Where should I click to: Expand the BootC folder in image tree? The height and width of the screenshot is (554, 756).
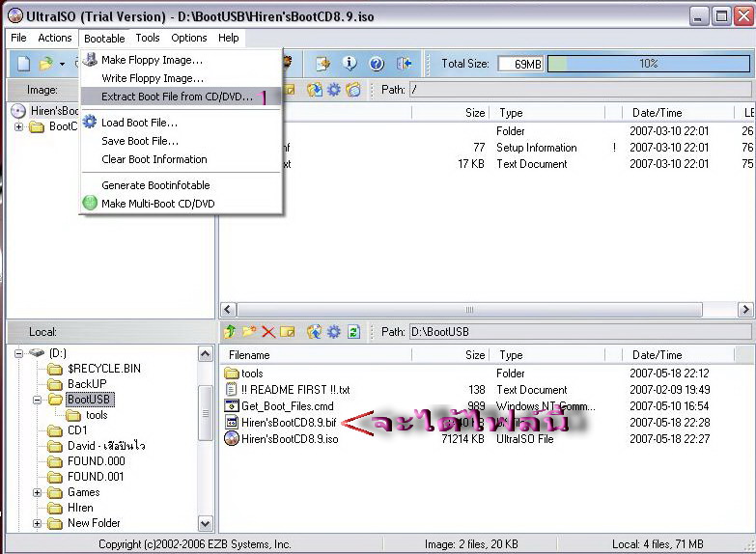(18, 126)
